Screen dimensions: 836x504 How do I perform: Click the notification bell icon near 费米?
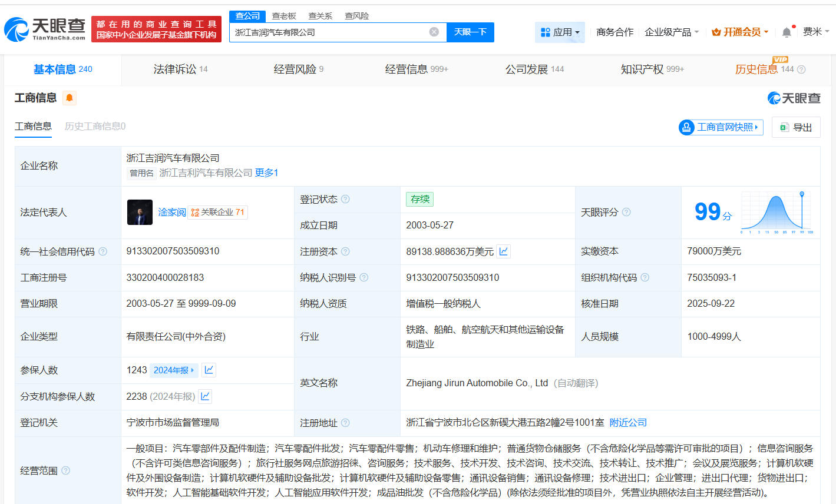click(x=786, y=32)
